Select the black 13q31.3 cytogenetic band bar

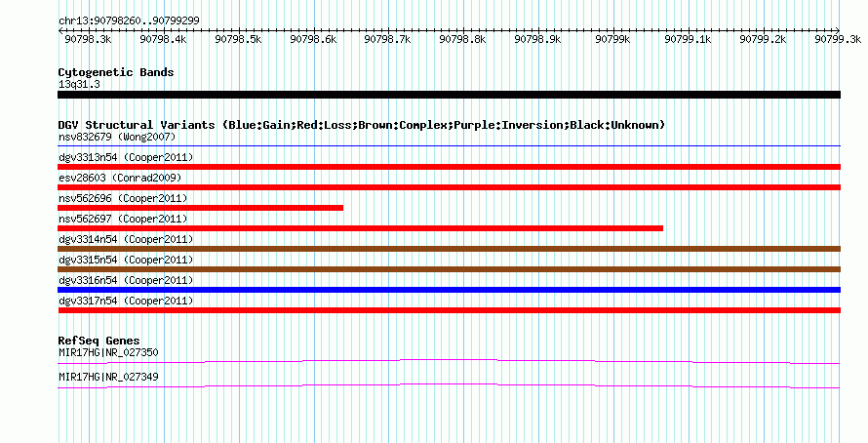pyautogui.click(x=449, y=95)
